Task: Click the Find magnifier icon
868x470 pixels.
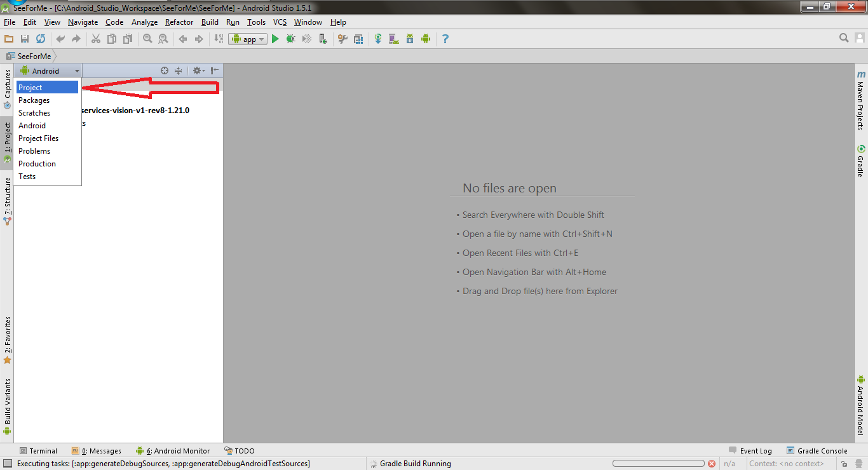Action: point(147,39)
